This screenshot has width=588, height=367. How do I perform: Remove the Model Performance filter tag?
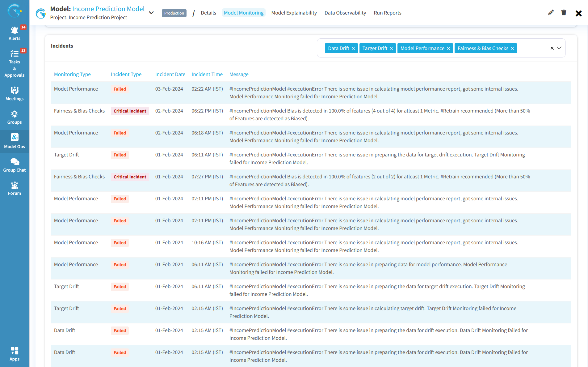coord(448,49)
